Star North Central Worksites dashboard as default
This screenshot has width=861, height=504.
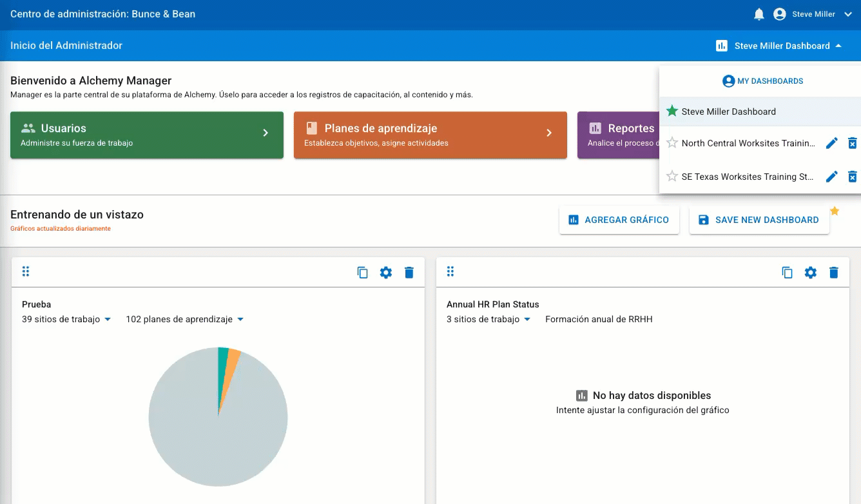[672, 143]
